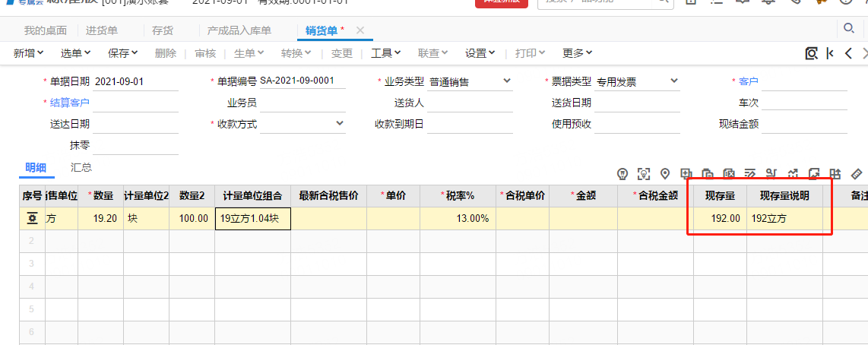Expand the 业务类型 combo box

[507, 81]
